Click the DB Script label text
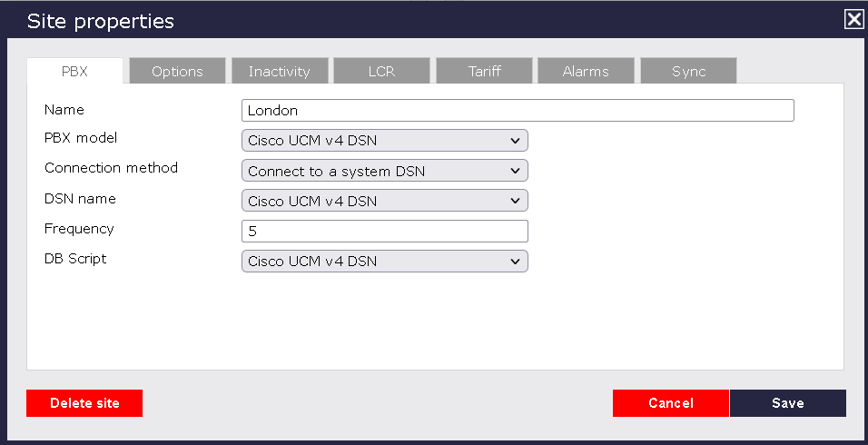Image resolution: width=868 pixels, height=445 pixels. [x=75, y=259]
